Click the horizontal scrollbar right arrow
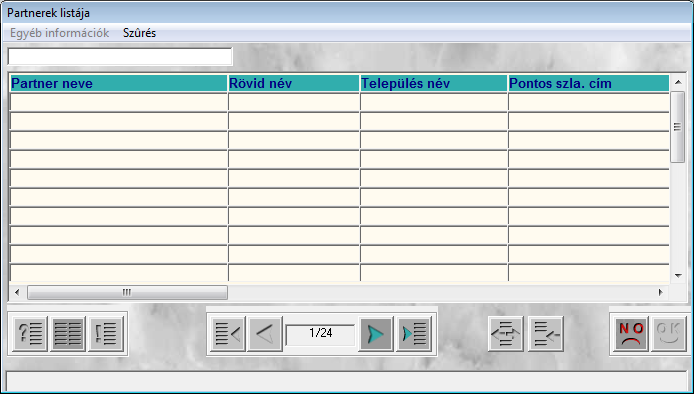The height and width of the screenshot is (394, 694). click(x=661, y=292)
